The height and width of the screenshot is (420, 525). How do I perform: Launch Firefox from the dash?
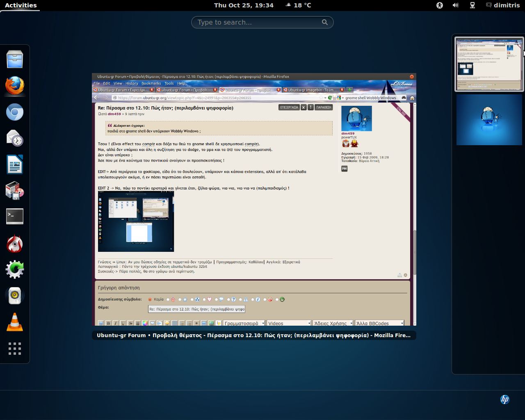pyautogui.click(x=15, y=86)
